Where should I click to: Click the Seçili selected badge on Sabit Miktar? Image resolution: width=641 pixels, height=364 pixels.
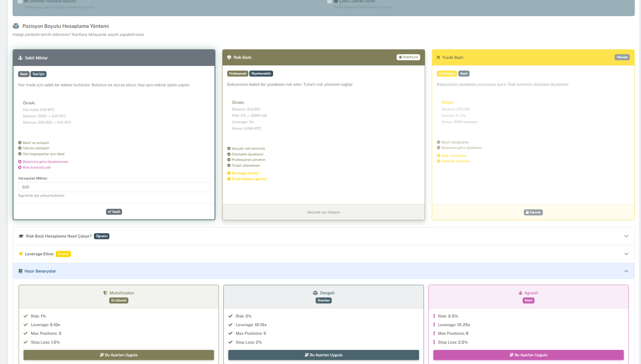tap(114, 212)
